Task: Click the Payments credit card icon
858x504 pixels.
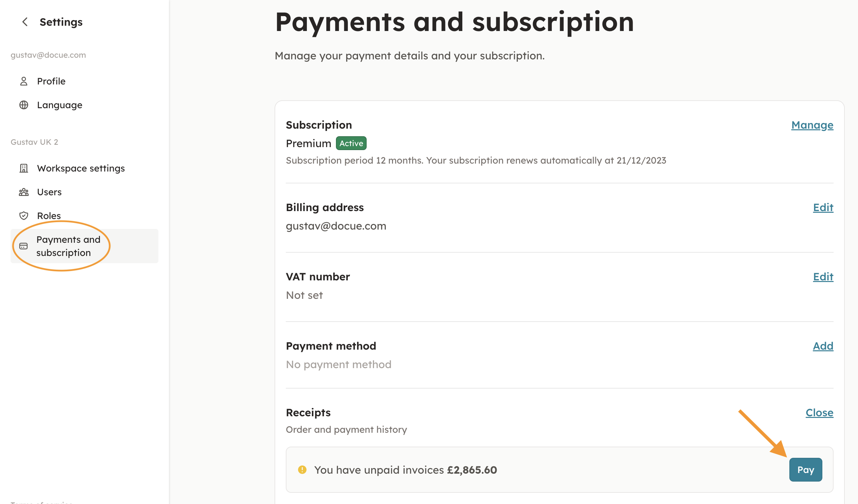Action: click(23, 246)
